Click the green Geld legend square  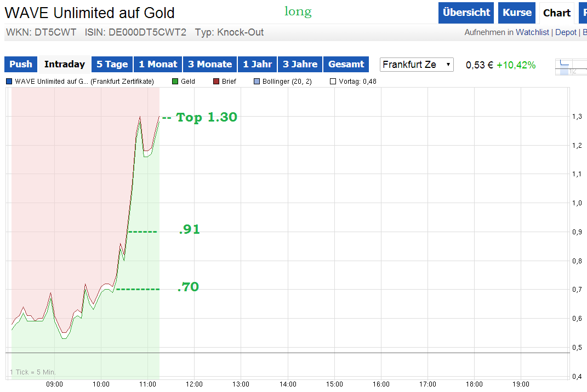coord(174,81)
